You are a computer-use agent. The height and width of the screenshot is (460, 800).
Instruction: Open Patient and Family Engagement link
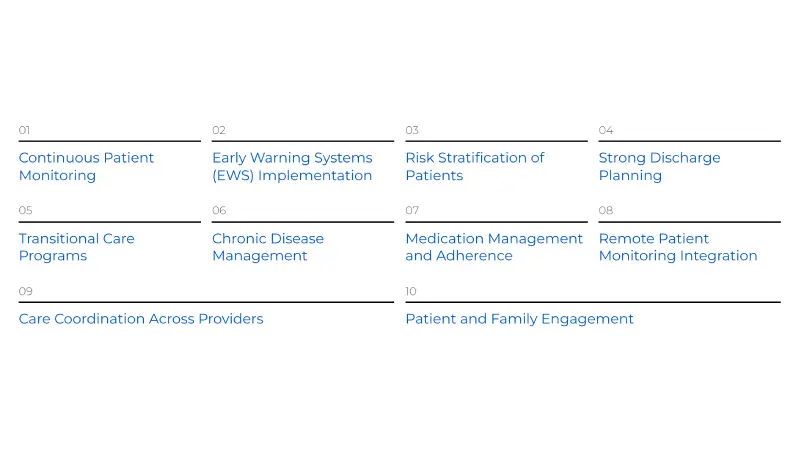(519, 319)
